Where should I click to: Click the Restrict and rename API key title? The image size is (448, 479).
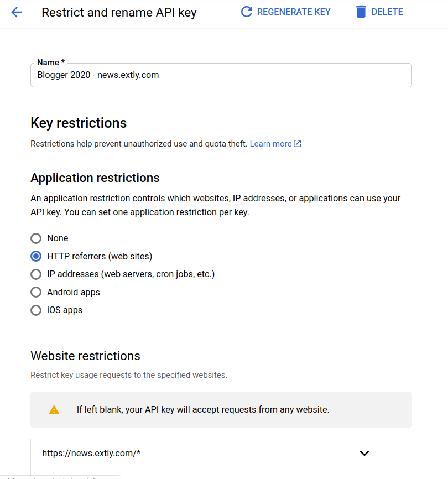click(119, 13)
